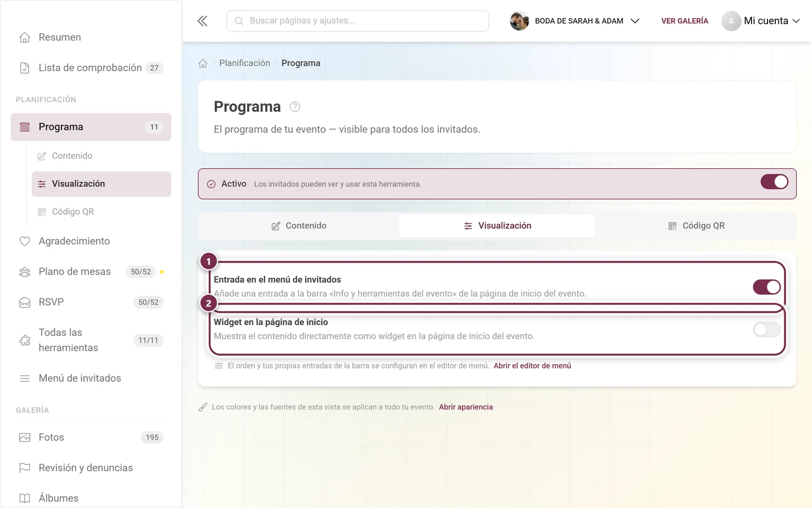Open the Abrir el editor de menú link
Screen dimensions: 812x508
coord(532,366)
